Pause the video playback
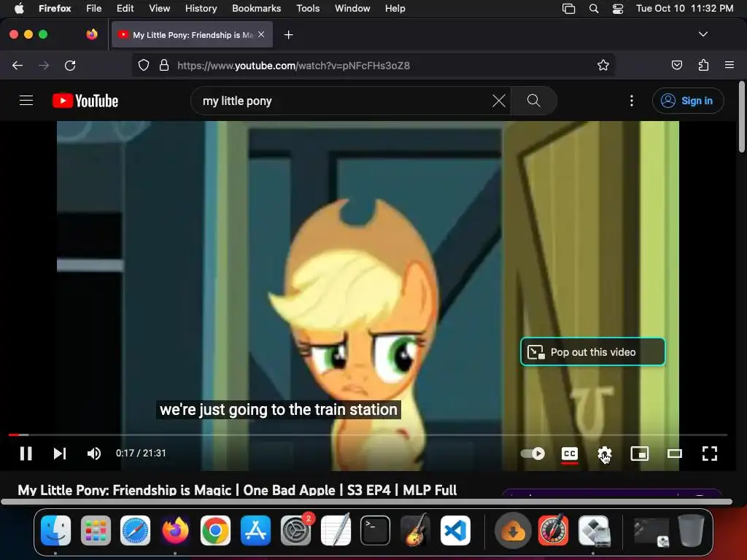Screen dimensions: 747x560 (26, 454)
